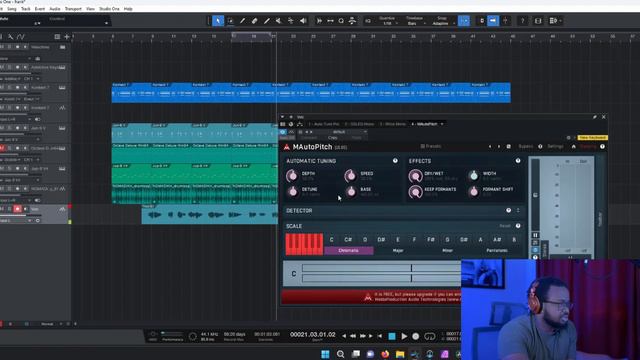Toggle the A# note in the scale
640x360 pixels.
coord(497,240)
